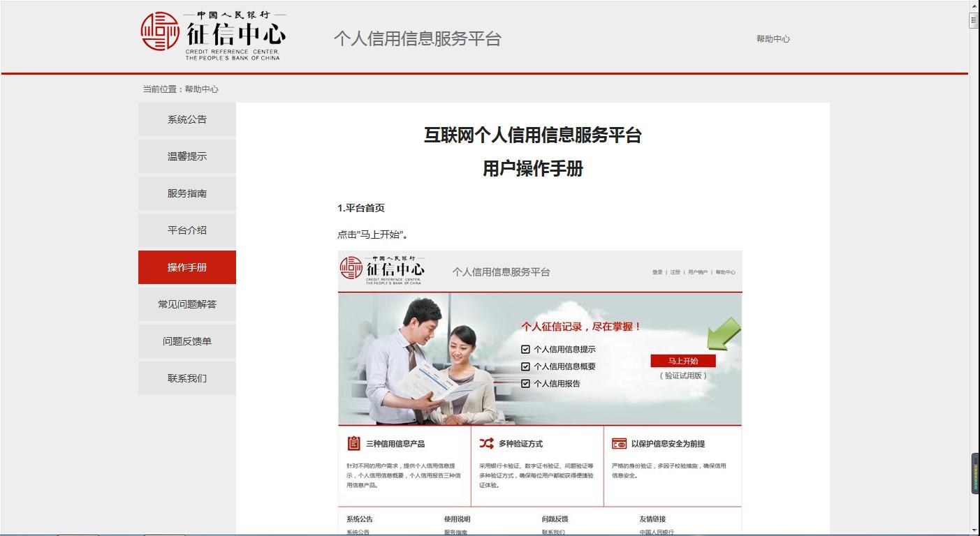The height and width of the screenshot is (536, 980).
Task: Choose 联系我们 in the left sidebar
Action: (187, 378)
